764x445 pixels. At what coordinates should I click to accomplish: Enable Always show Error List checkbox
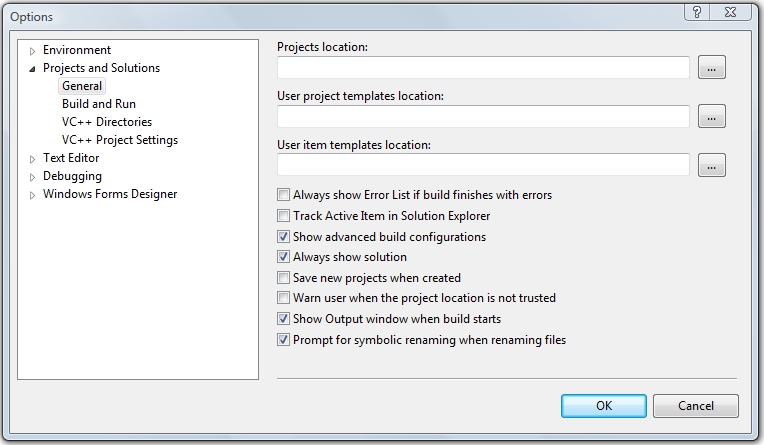(x=284, y=195)
